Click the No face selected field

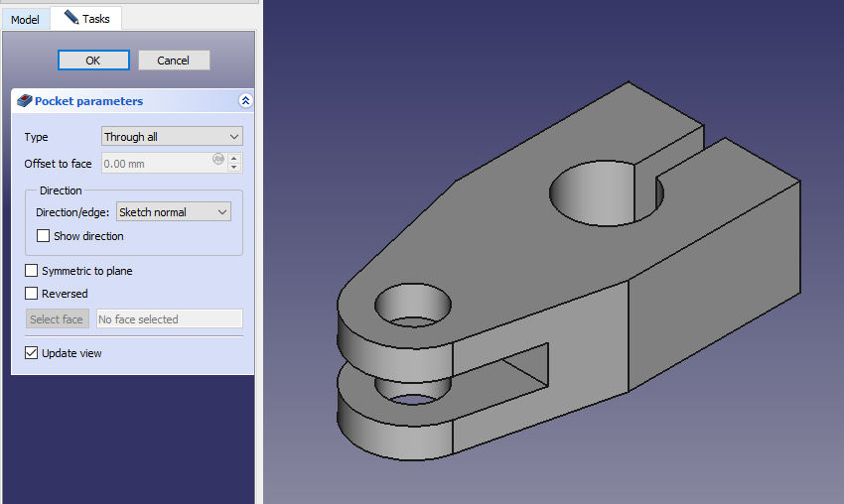pos(169,319)
